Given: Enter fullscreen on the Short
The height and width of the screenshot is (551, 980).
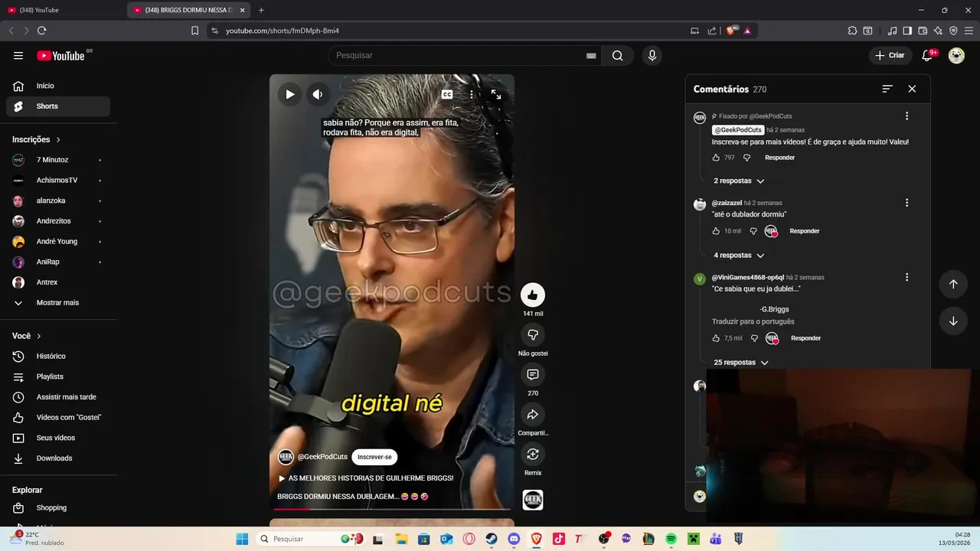Looking at the screenshot, I should pyautogui.click(x=496, y=94).
